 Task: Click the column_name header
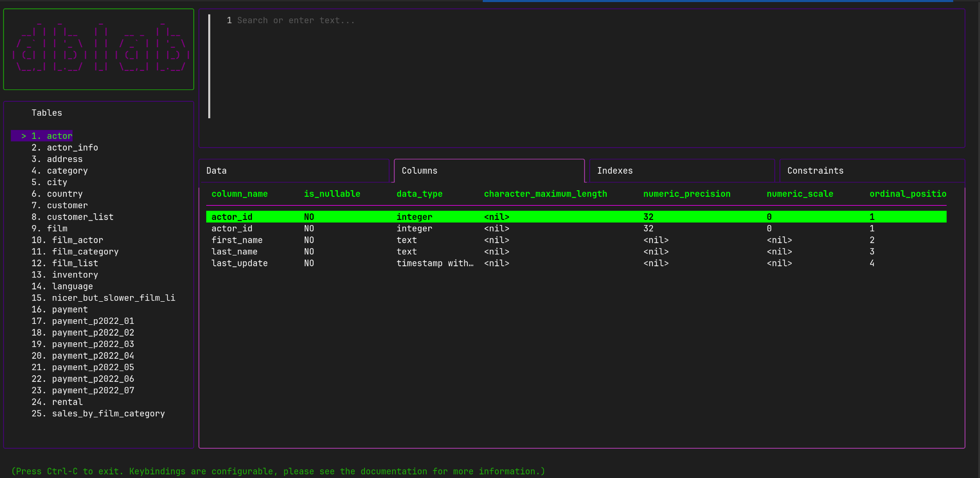[x=240, y=194]
